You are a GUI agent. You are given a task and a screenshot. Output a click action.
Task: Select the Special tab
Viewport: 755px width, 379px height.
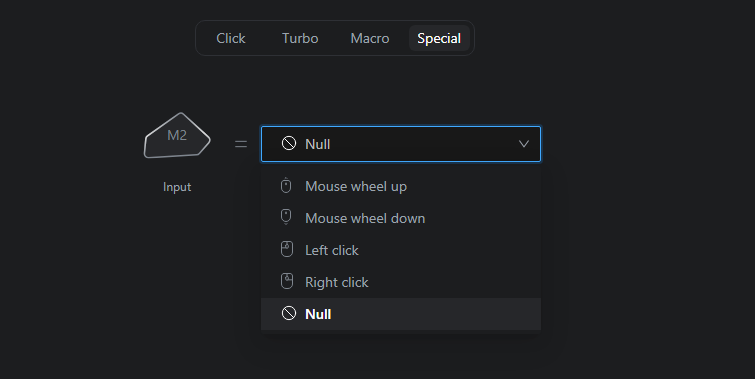pos(439,38)
